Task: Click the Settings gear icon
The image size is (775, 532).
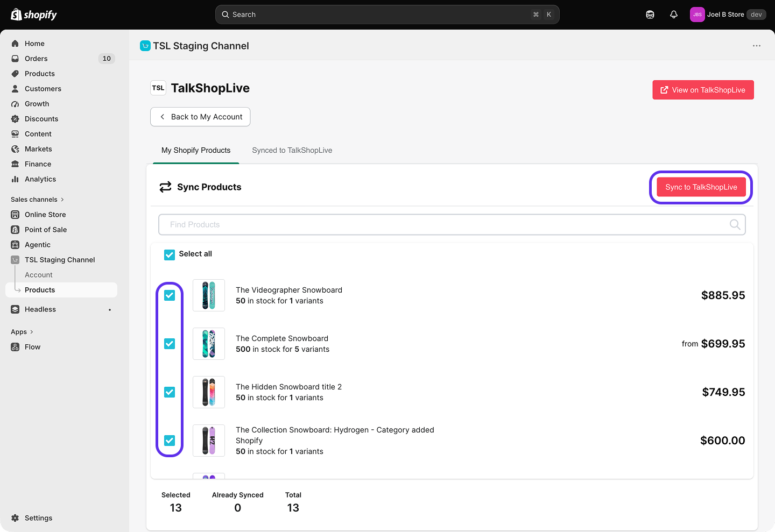Action: pyautogui.click(x=15, y=518)
